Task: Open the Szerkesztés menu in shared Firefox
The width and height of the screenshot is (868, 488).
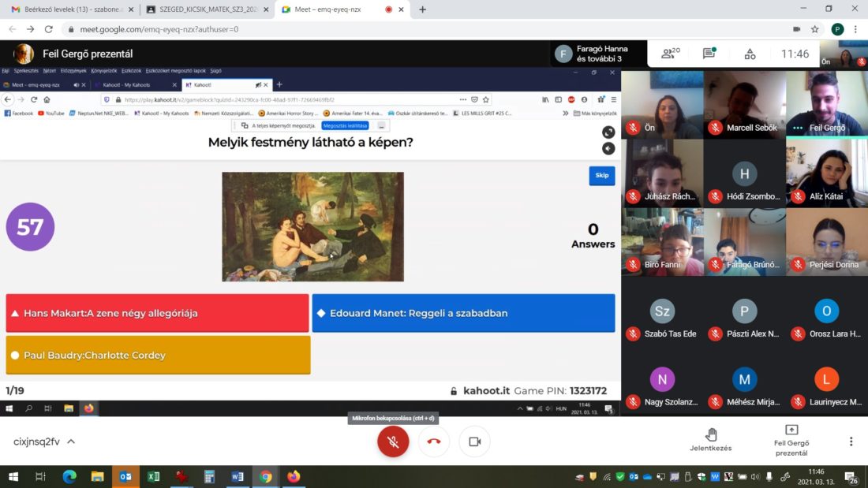Action: pos(26,71)
